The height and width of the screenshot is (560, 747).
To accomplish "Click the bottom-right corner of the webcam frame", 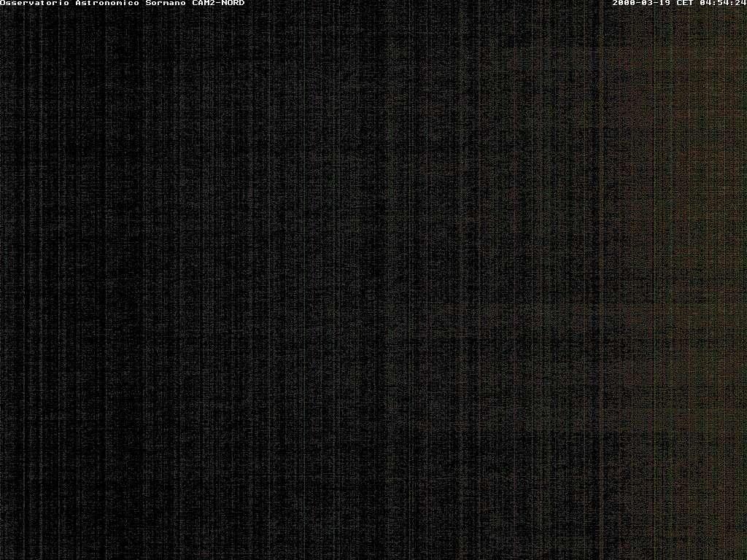I will click(744, 557).
